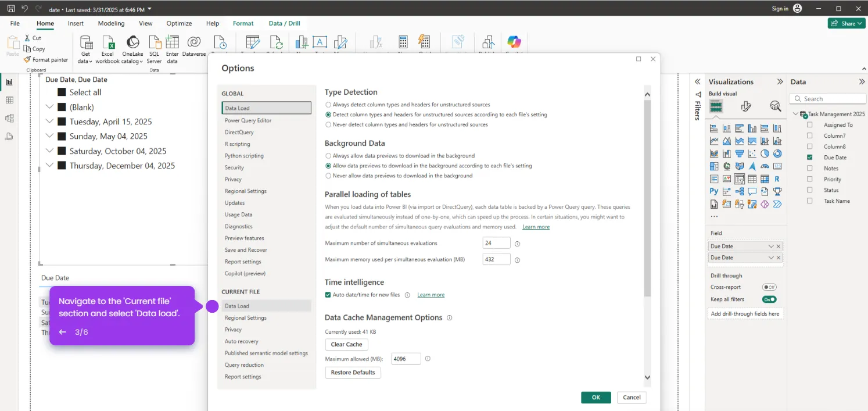This screenshot has width=868, height=411.
Task: Expand the Tuesday, April 15, 2025 slicer row
Action: tap(49, 121)
